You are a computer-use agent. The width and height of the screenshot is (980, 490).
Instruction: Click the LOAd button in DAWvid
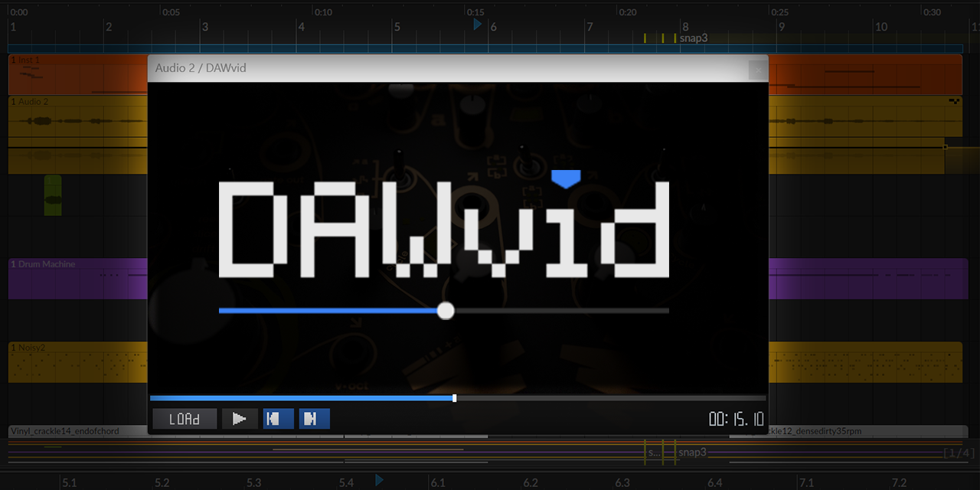click(x=185, y=419)
